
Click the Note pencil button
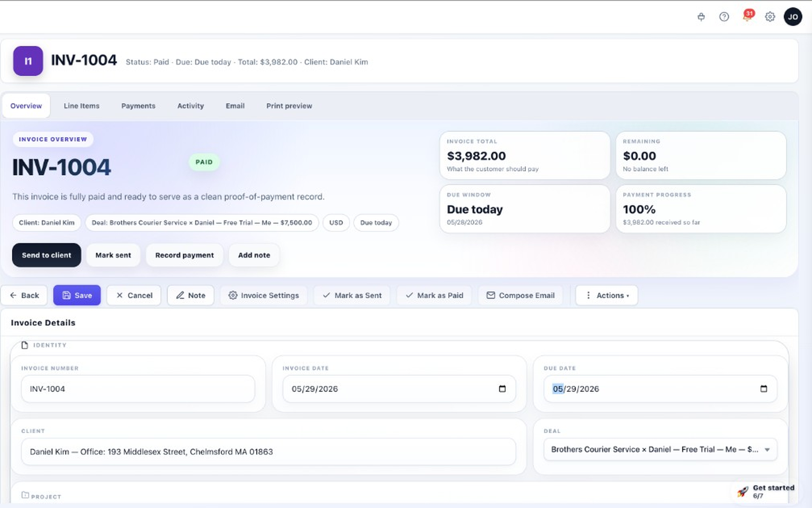pos(191,295)
